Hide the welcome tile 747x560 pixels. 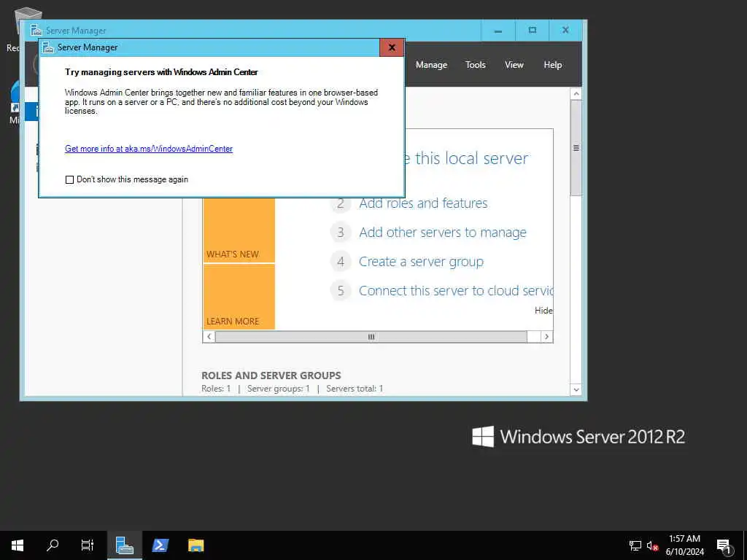point(543,311)
